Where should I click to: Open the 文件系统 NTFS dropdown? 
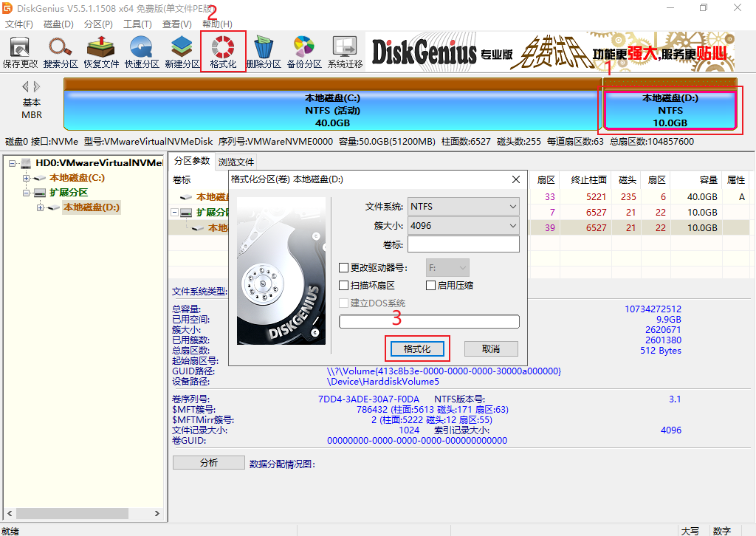464,206
